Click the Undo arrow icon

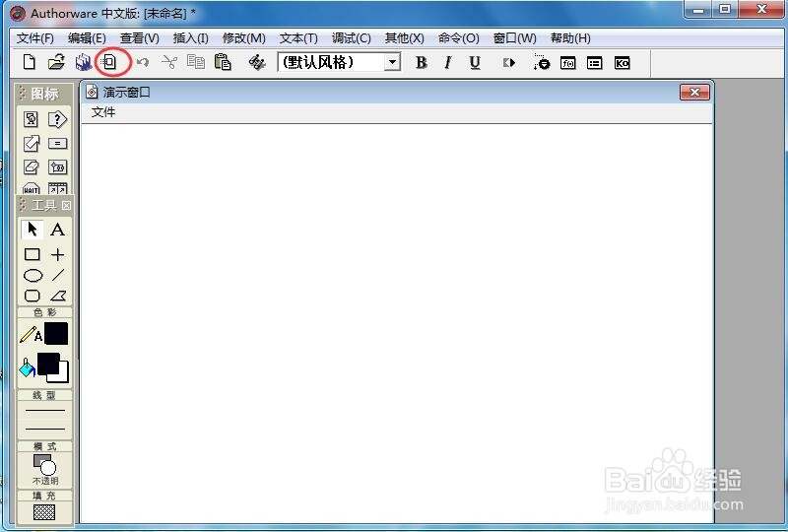point(143,62)
